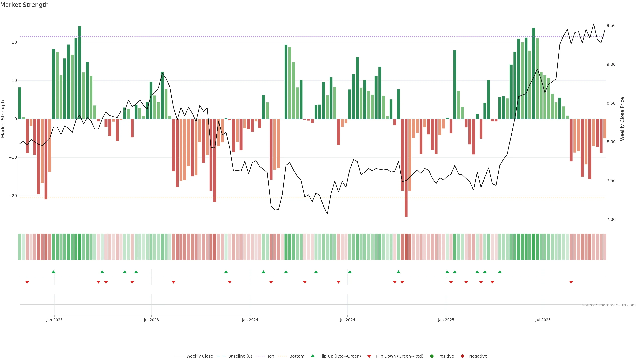Click the red Negative circle legend icon
644x362 pixels.
[462, 356]
